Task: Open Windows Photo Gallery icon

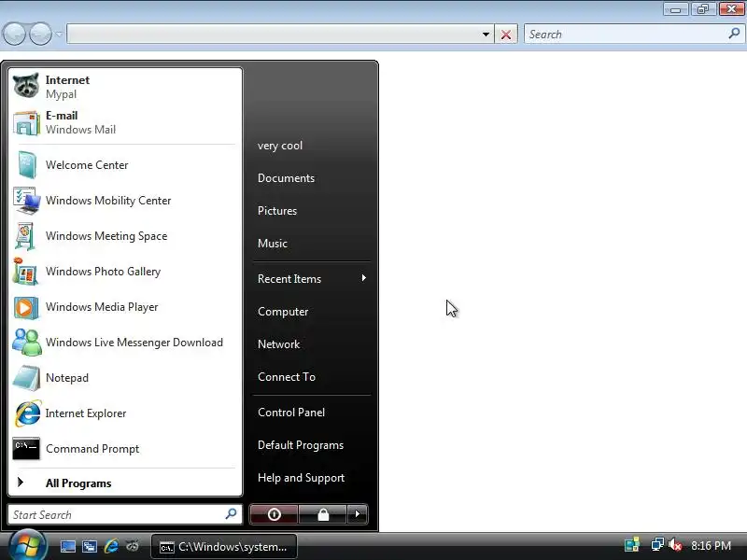Action: 26,272
